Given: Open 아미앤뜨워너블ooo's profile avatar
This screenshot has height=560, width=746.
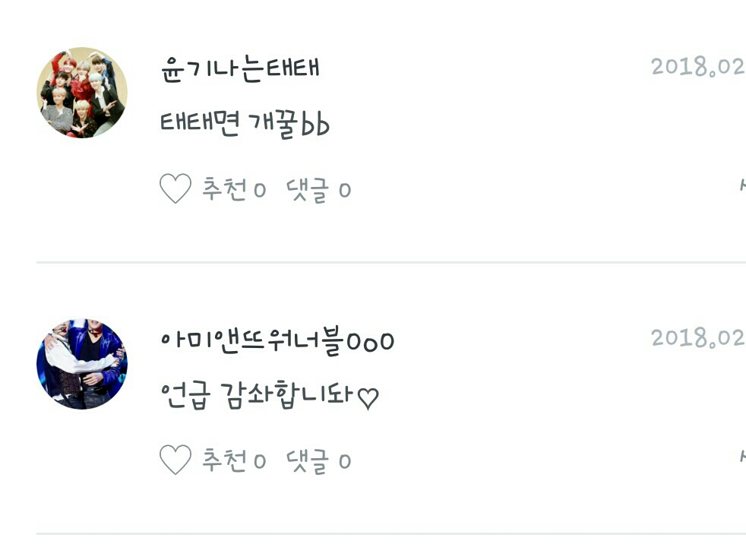Looking at the screenshot, I should [82, 364].
